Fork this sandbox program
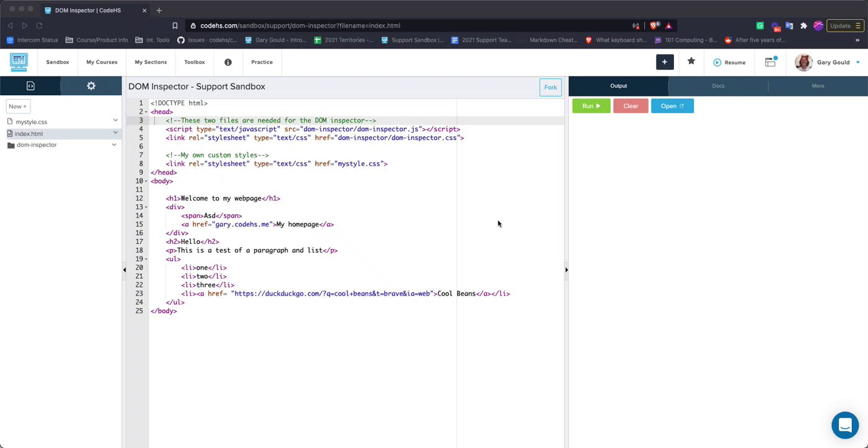 (550, 87)
